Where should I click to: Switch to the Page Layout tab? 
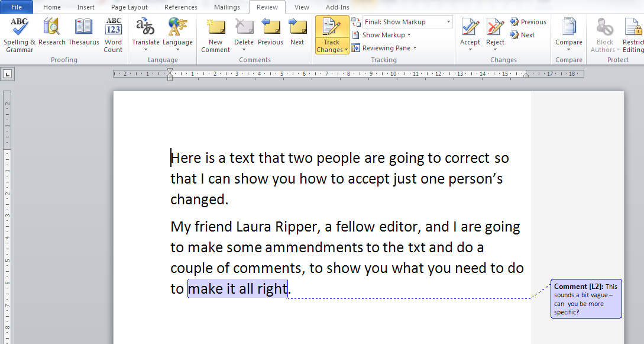tap(130, 7)
